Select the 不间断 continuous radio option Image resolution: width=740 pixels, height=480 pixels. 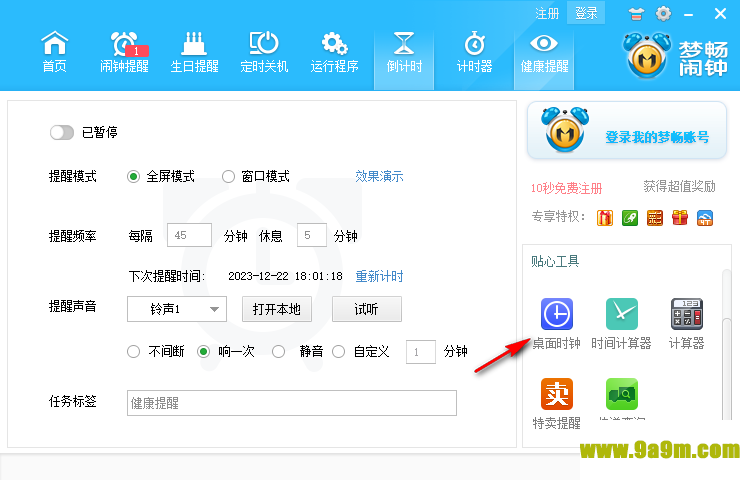134,352
